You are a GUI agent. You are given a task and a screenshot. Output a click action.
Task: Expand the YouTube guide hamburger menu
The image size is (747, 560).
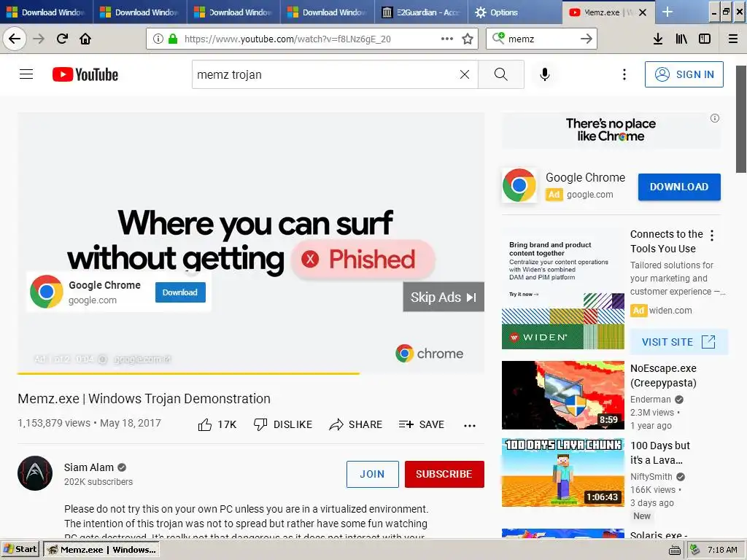pyautogui.click(x=26, y=74)
